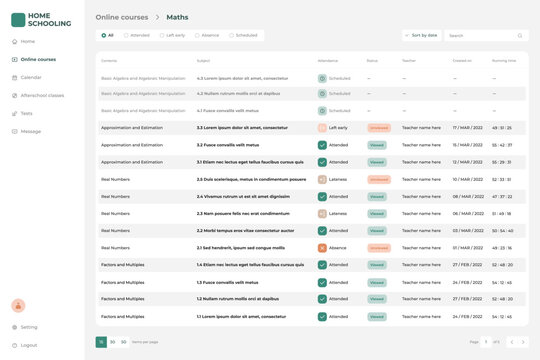540x360 pixels.
Task: Click Scheduled clock icon for lesson 4.2
Action: tap(322, 94)
